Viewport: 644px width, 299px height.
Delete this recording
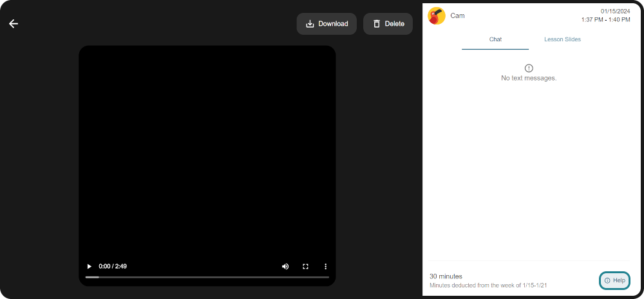click(x=388, y=24)
